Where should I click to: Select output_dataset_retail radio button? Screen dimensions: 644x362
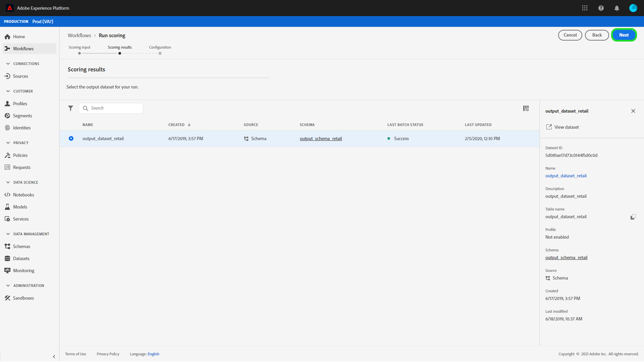pos(71,138)
